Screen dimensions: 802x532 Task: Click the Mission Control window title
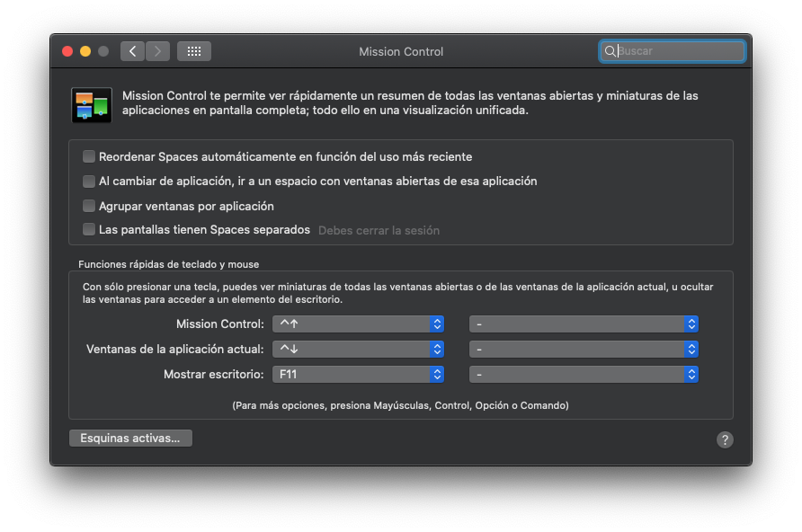coord(401,51)
